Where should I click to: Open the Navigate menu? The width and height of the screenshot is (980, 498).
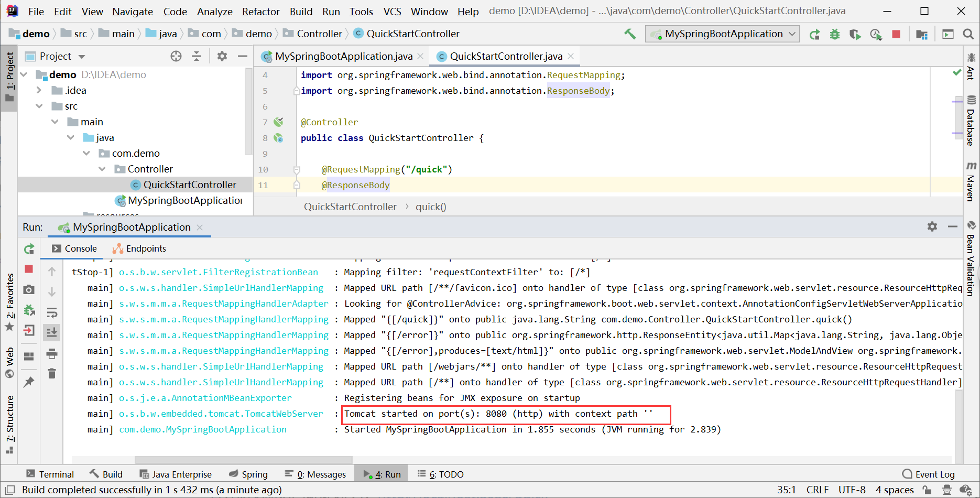[x=133, y=12]
